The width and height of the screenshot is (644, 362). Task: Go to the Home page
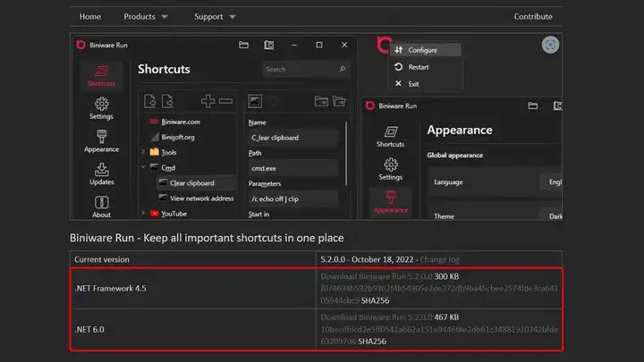90,17
